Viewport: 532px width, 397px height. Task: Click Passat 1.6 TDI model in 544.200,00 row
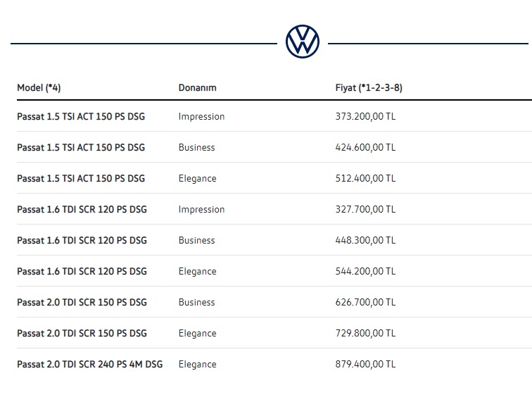pyautogui.click(x=82, y=272)
